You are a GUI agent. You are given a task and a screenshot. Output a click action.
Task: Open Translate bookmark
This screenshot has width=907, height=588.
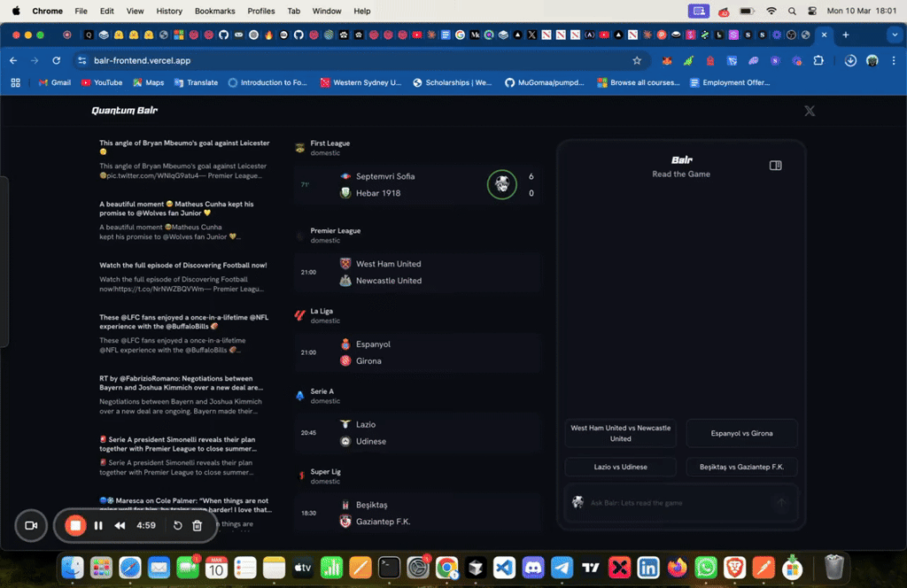coord(196,82)
